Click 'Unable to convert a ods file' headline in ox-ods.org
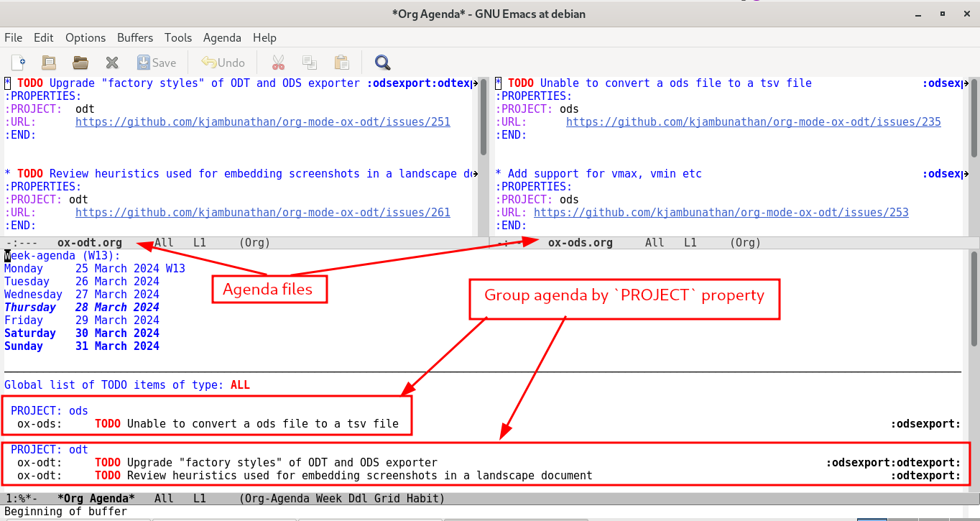This screenshot has width=980, height=521. pos(676,83)
